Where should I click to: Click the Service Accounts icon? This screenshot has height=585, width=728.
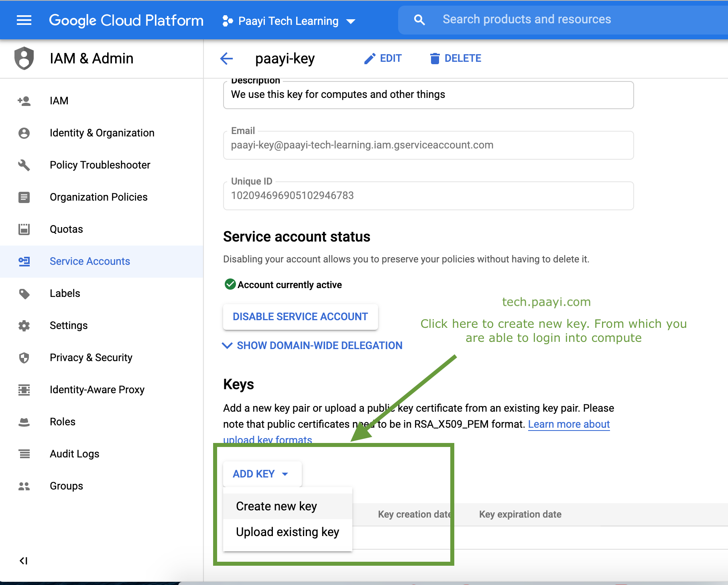[x=24, y=261]
